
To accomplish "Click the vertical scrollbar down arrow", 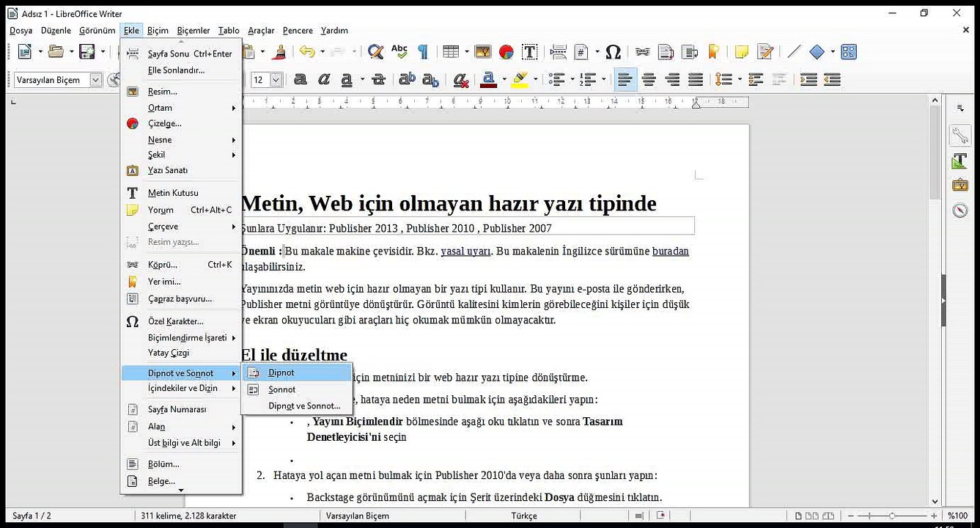I will 935,501.
